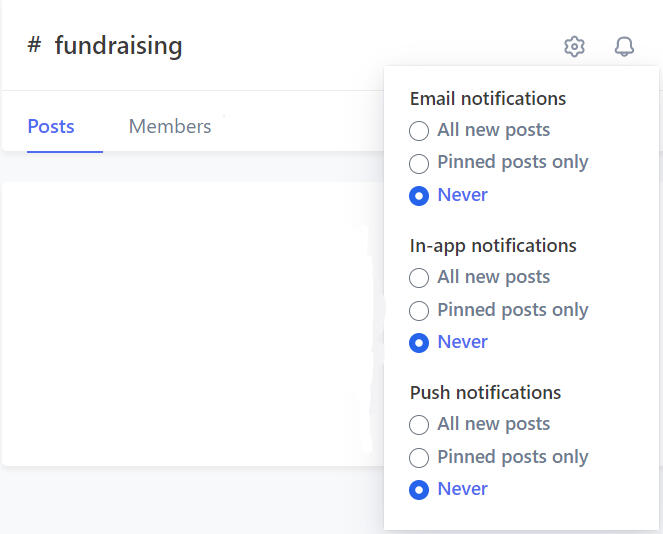Select the Posts tab

tap(51, 127)
